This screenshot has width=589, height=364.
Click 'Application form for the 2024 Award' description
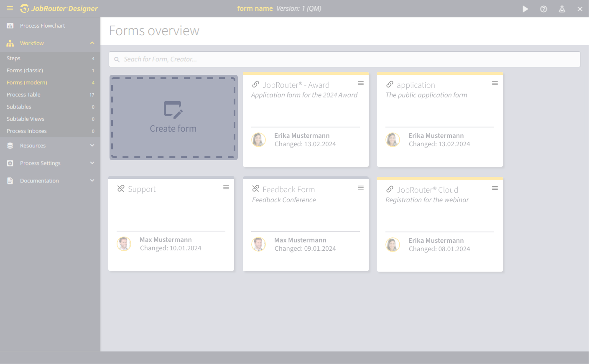coord(304,95)
